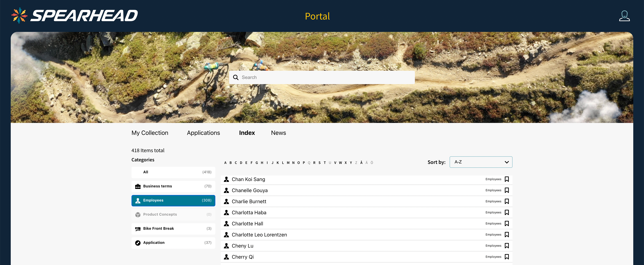Filter index by letter M

288,163
